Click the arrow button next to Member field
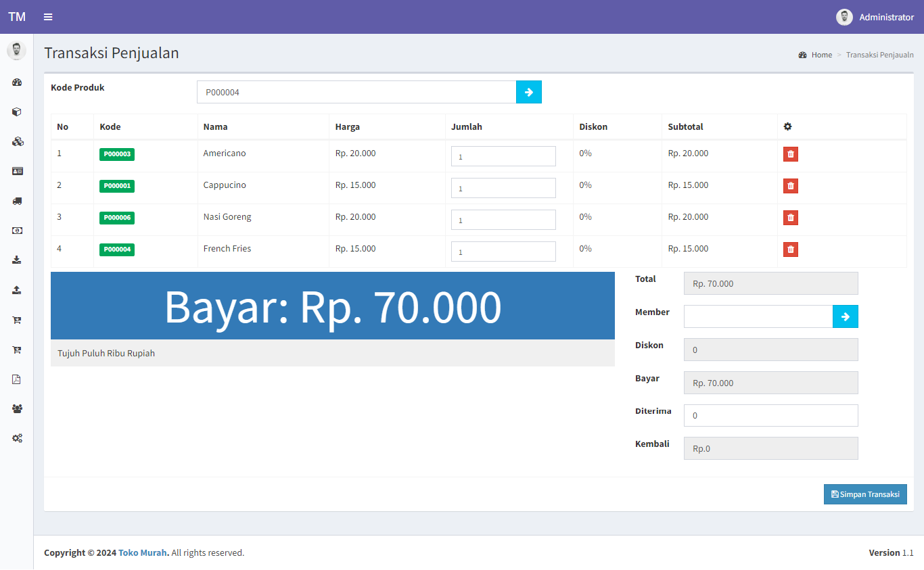Viewport: 924px width, 570px height. 845,316
